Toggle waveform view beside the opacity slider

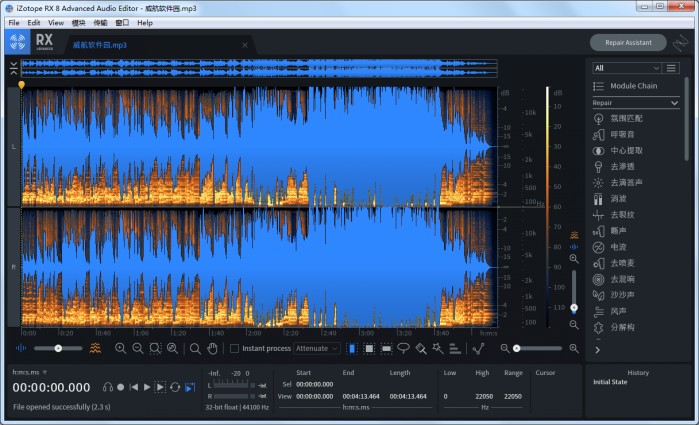(21, 348)
